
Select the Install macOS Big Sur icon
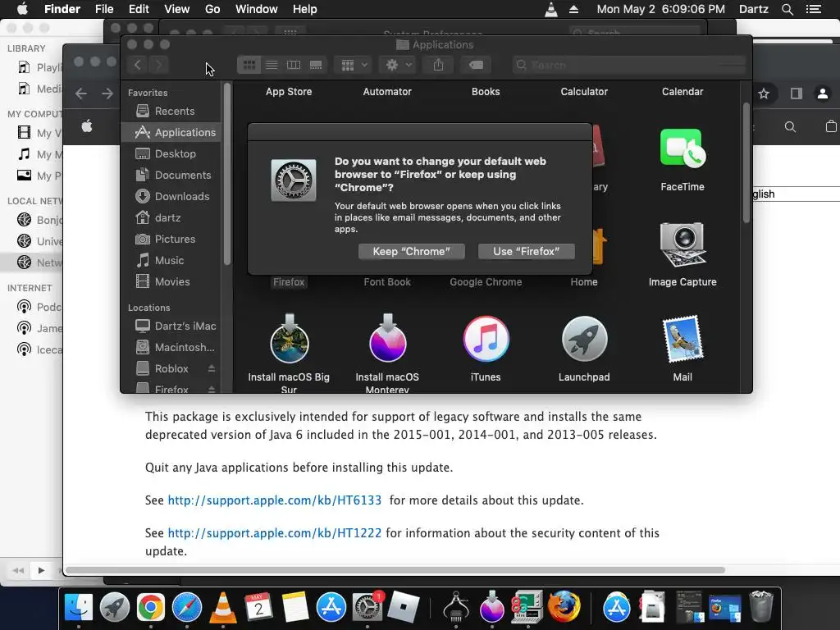290,339
